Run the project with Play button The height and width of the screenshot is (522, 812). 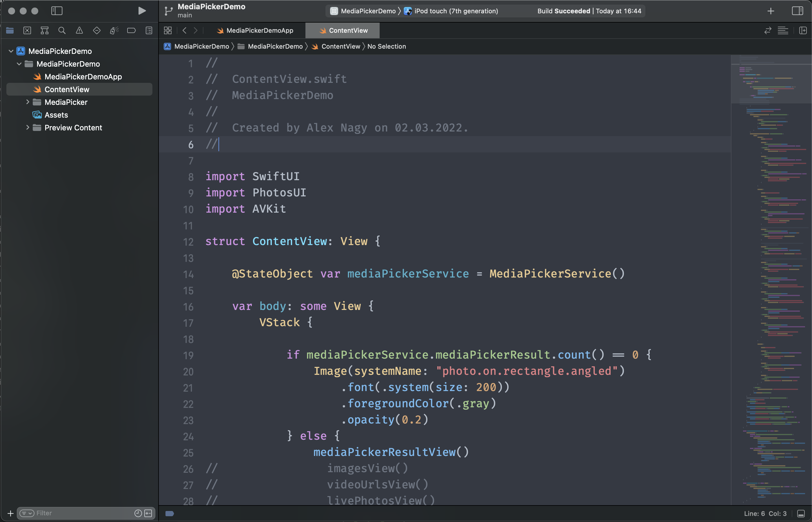(142, 11)
